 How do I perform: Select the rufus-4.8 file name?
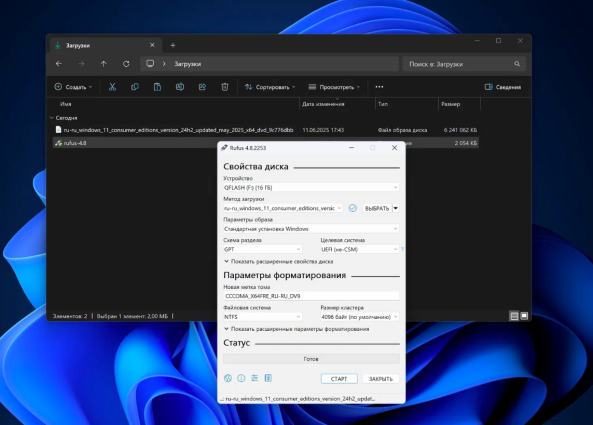pos(75,143)
